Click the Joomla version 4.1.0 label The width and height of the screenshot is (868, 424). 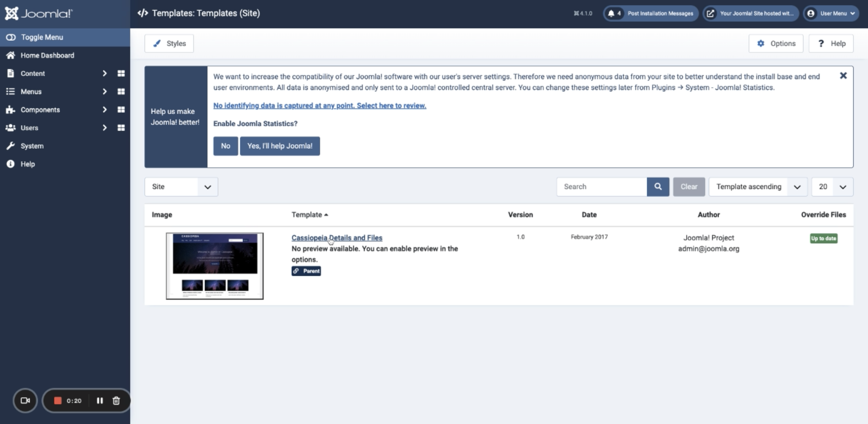pyautogui.click(x=583, y=14)
